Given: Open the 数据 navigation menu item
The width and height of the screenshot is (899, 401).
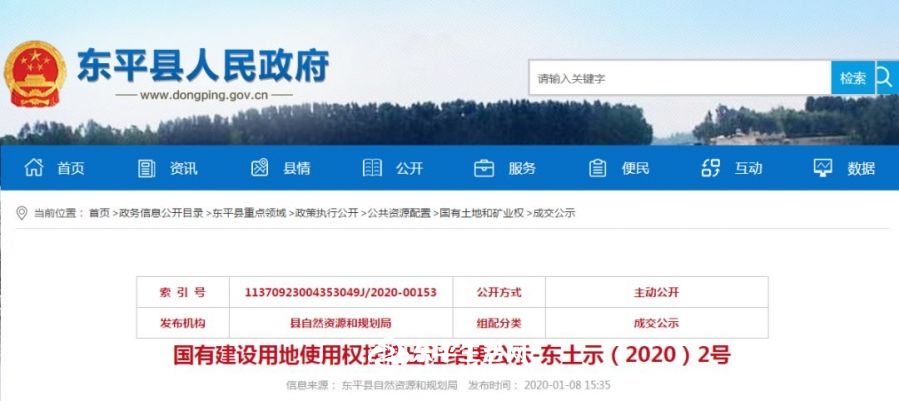Looking at the screenshot, I should [x=861, y=168].
